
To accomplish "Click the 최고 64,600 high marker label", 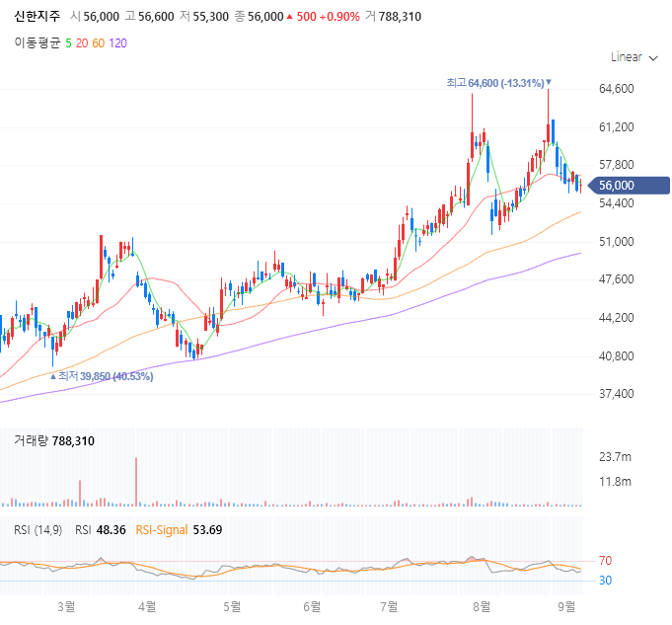I will pyautogui.click(x=499, y=83).
